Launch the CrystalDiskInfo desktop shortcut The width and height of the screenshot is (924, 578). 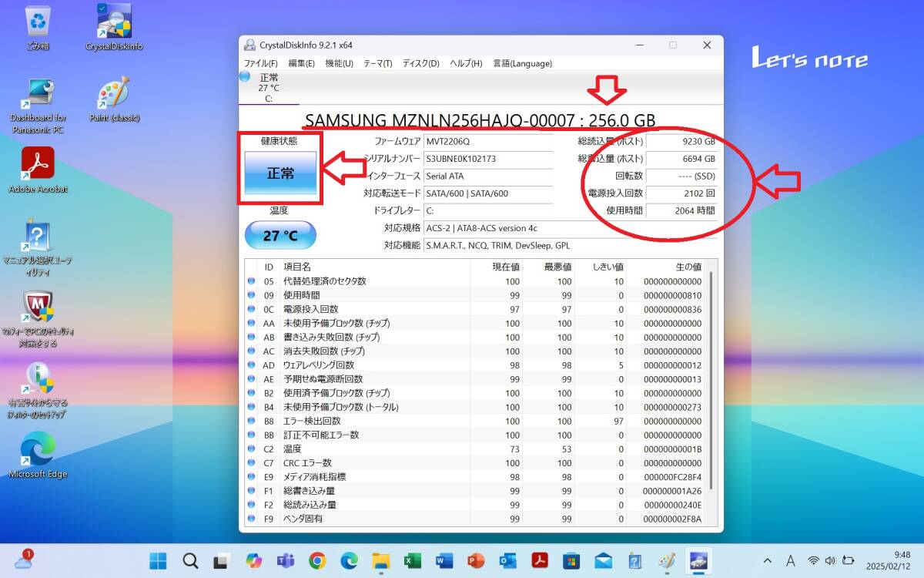tap(114, 28)
